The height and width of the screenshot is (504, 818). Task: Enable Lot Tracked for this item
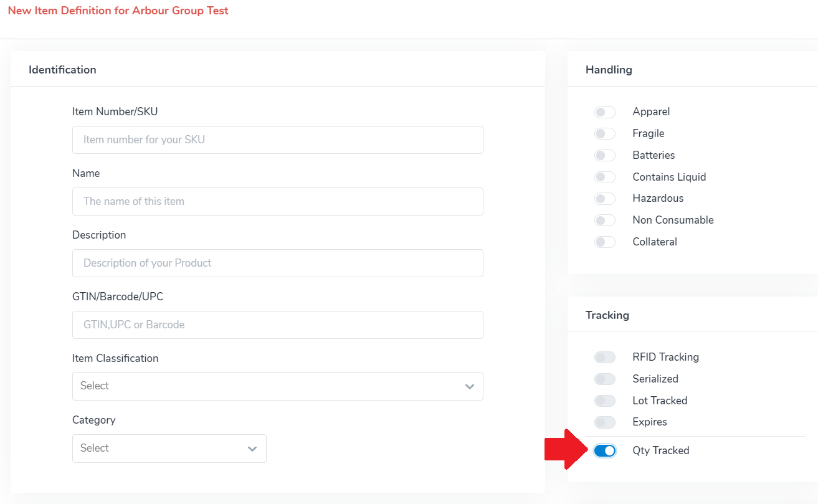tap(604, 401)
